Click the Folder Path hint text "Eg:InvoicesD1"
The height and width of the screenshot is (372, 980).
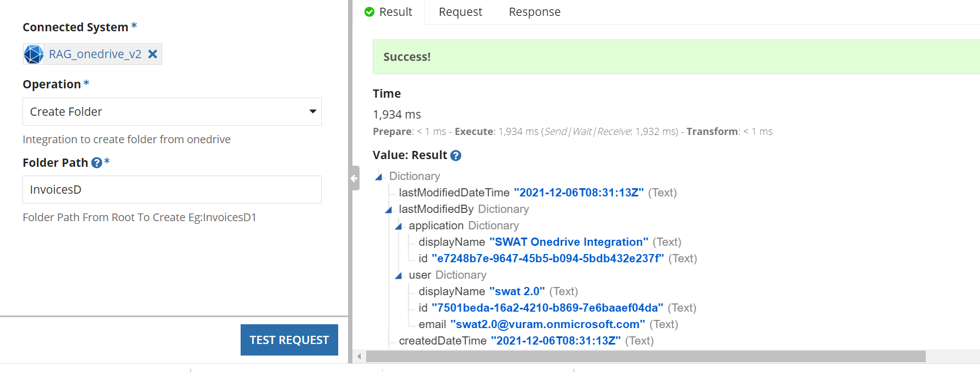223,217
